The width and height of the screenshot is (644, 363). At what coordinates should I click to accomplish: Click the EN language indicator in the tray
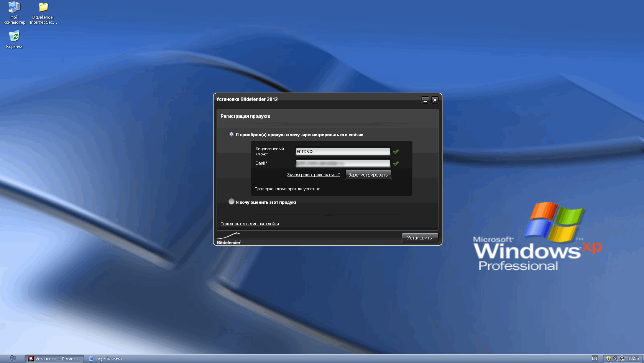595,359
